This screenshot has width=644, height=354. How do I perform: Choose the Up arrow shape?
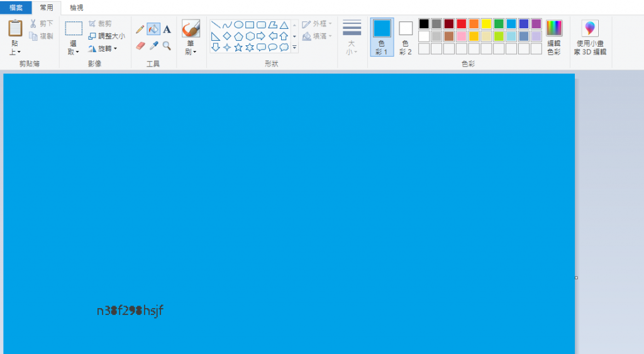point(284,36)
